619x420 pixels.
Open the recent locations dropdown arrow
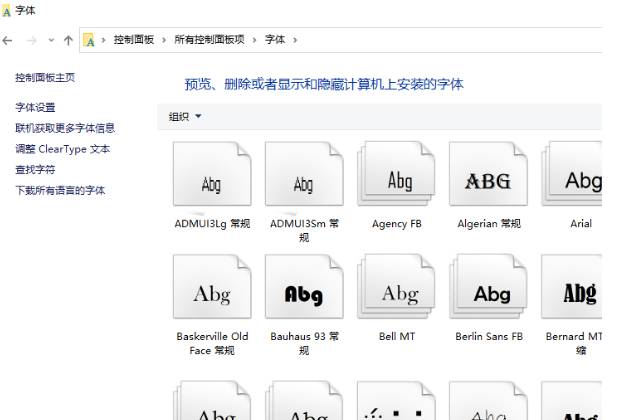[x=51, y=40]
